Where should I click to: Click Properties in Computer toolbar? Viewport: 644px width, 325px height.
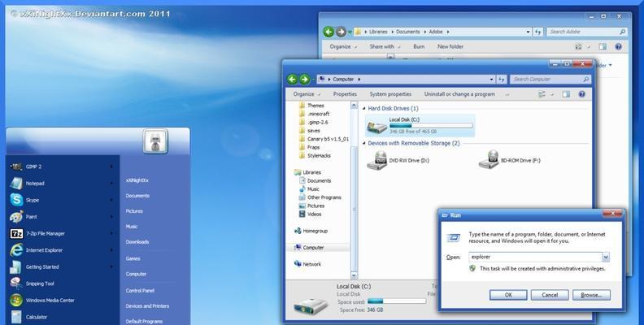pyautogui.click(x=345, y=94)
